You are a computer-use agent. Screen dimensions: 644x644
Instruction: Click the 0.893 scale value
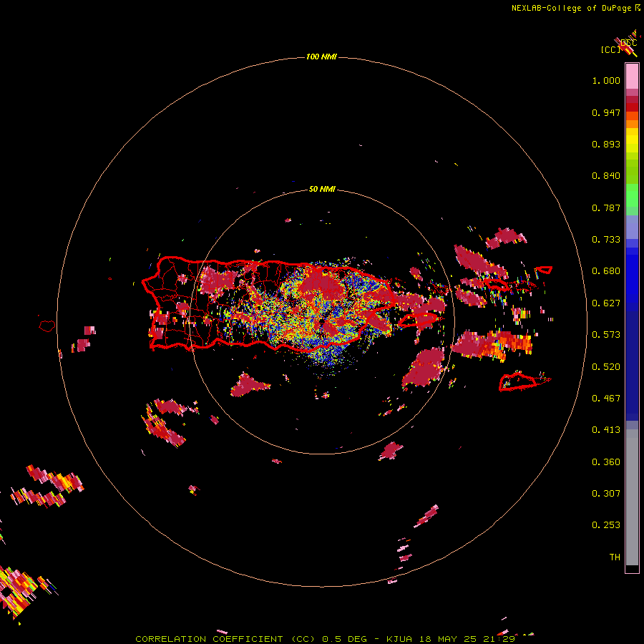[x=606, y=144]
